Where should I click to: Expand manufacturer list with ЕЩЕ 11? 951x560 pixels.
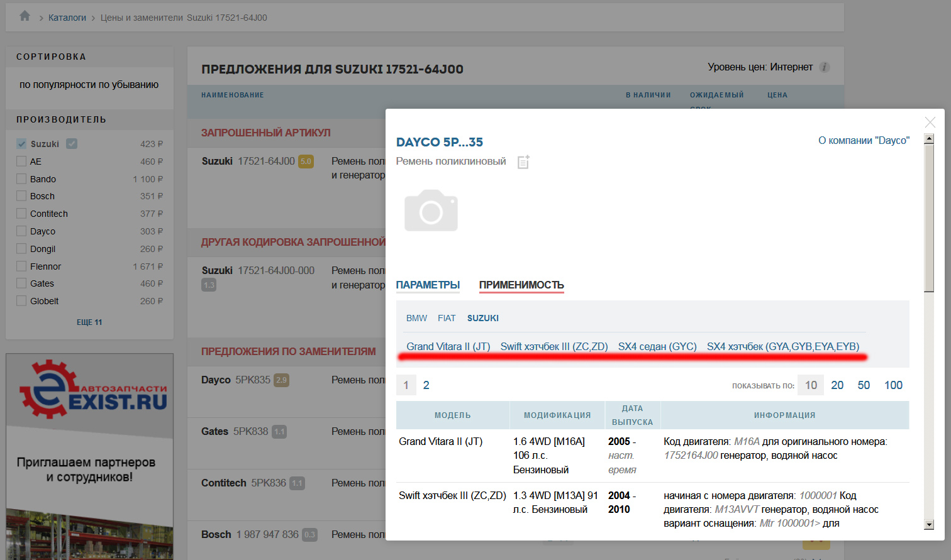(x=89, y=322)
